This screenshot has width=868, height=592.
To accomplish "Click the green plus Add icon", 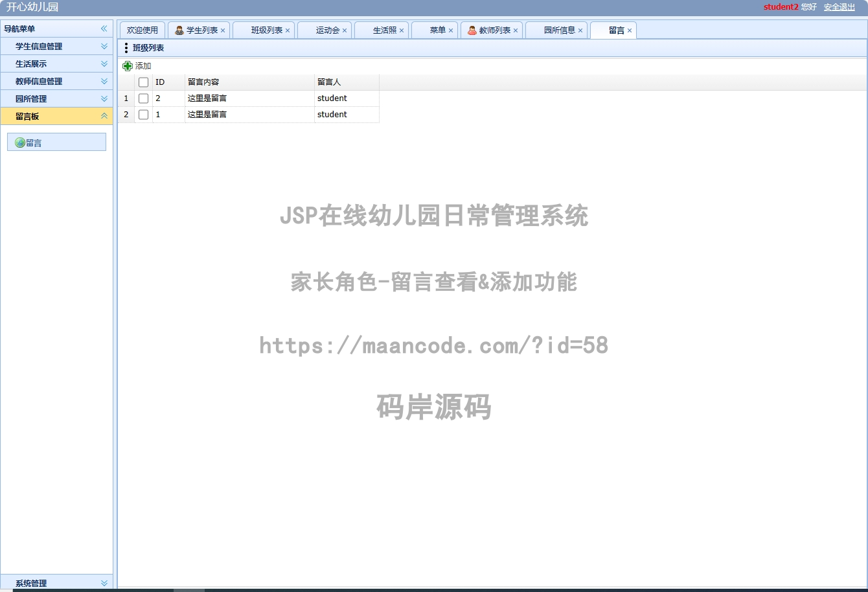I will 128,66.
